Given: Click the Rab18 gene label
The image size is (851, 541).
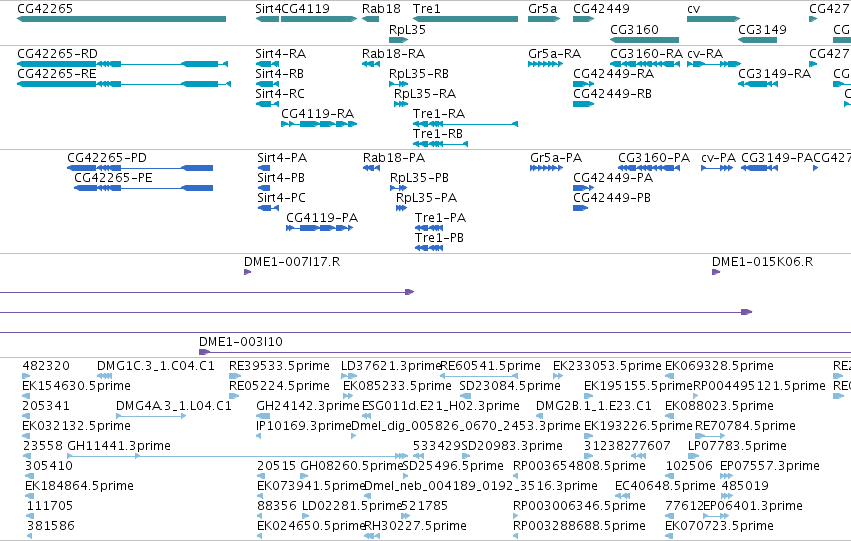Looking at the screenshot, I should [x=381, y=9].
